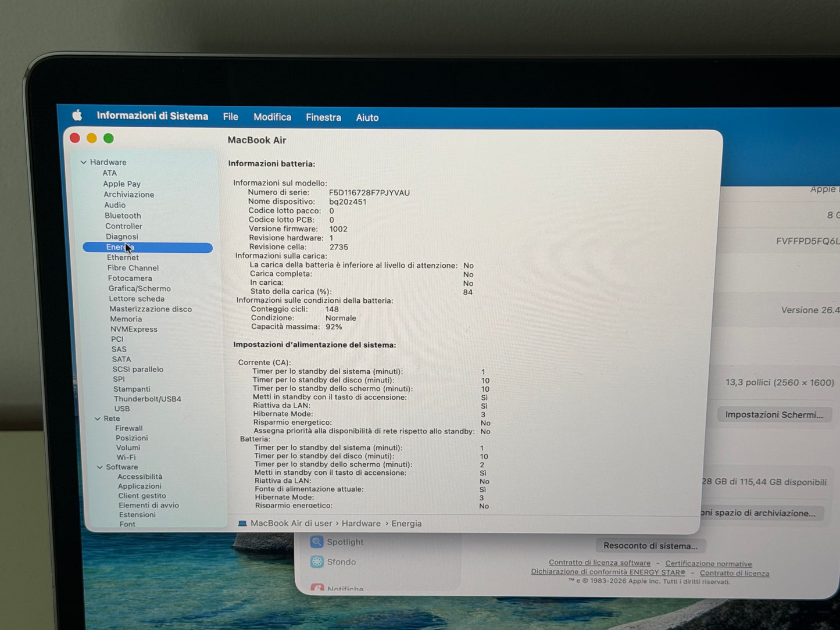
Task: Open ENERGY STAR conformity declaration link
Action: pos(608,572)
